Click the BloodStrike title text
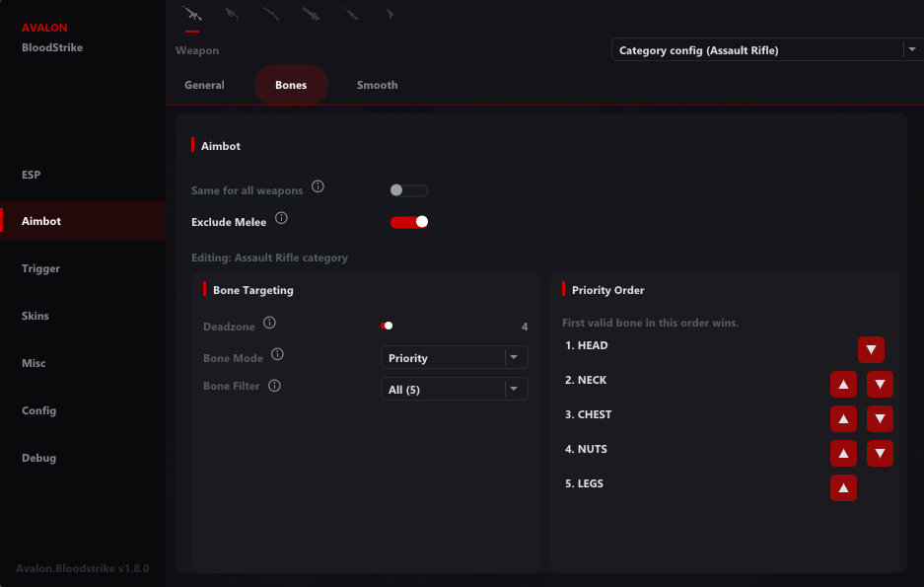This screenshot has width=924, height=587. click(x=52, y=47)
